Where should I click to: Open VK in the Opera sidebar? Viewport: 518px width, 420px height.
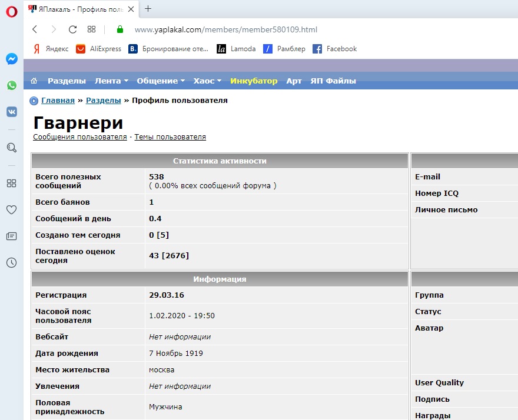tap(12, 112)
